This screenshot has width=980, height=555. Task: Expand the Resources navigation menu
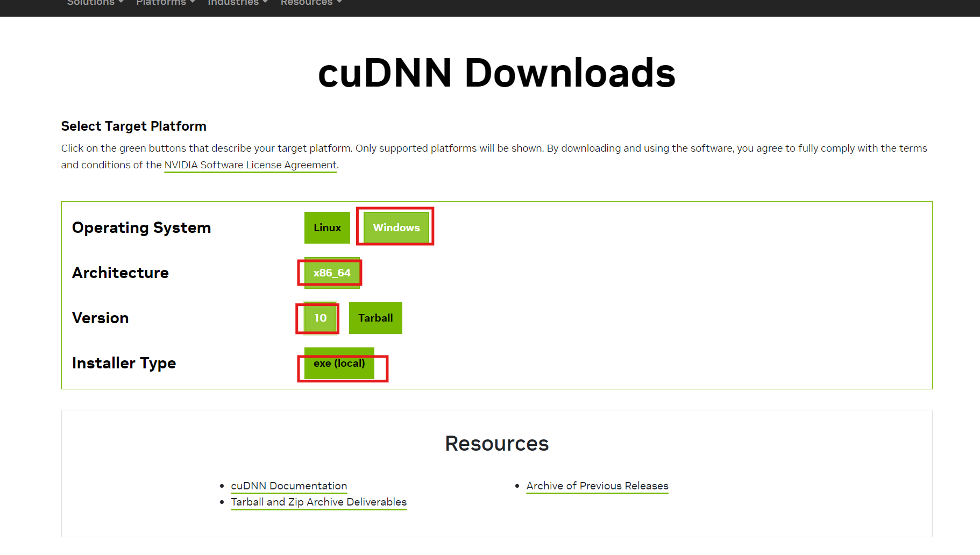(311, 3)
